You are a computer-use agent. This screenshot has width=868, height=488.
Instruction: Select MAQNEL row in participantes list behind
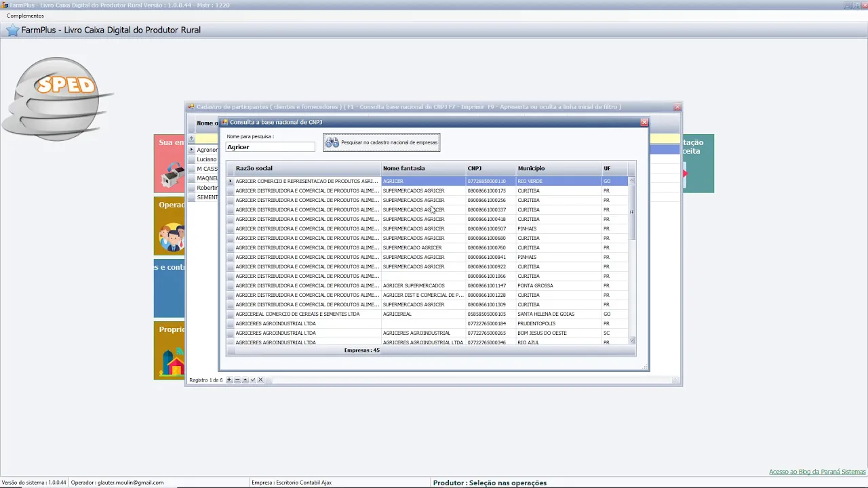(208, 178)
